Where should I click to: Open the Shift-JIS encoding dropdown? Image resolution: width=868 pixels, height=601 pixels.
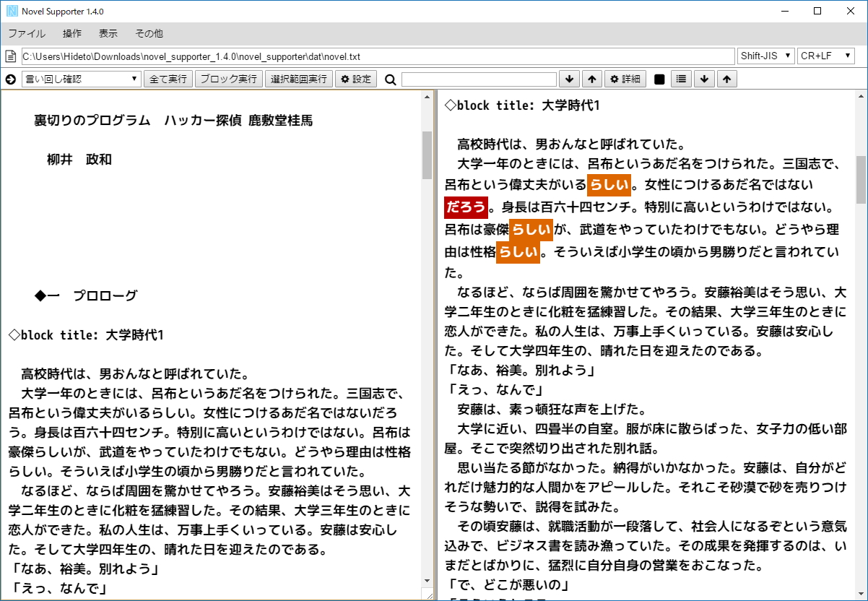[x=765, y=55]
